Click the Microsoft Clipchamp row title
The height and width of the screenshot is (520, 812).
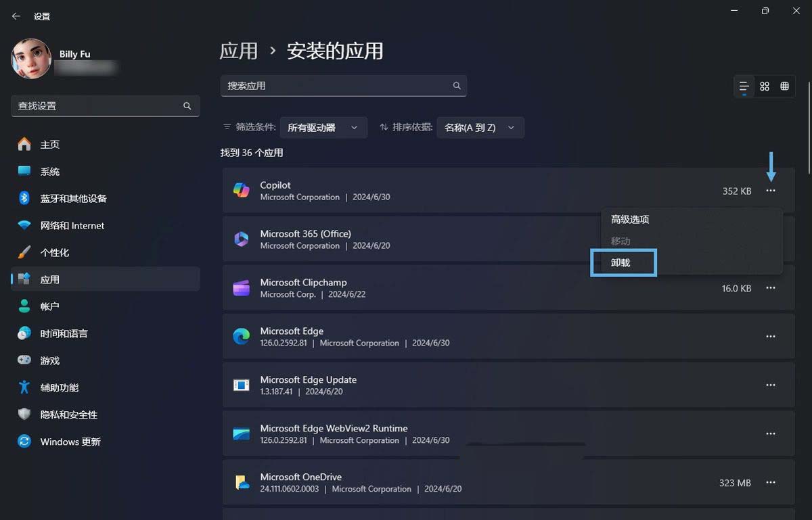click(303, 283)
